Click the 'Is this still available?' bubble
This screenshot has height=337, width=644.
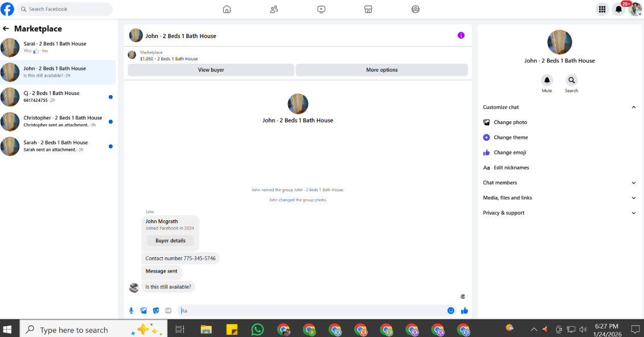[168, 287]
